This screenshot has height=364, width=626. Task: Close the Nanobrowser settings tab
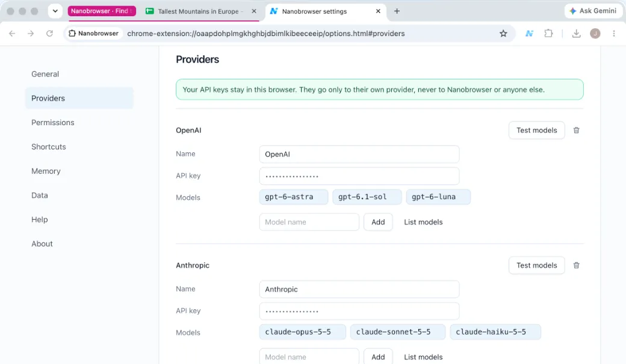(x=378, y=11)
